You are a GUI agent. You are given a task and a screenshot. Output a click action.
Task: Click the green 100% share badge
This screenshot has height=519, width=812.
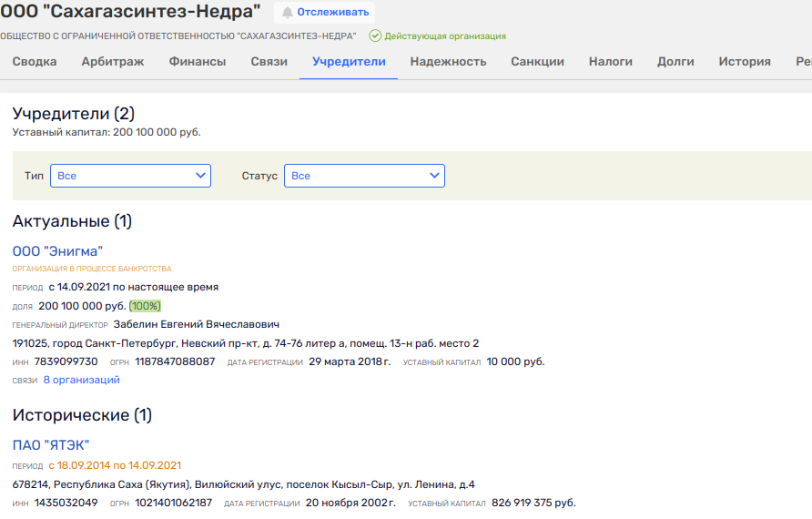click(145, 306)
